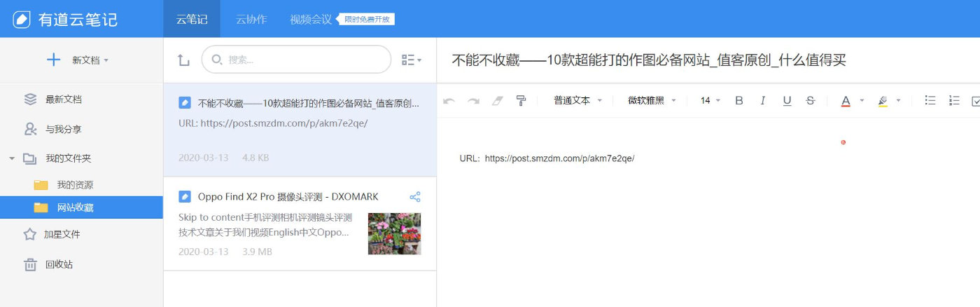Apply red font color
Screen dimensions: 980x307
point(846,102)
